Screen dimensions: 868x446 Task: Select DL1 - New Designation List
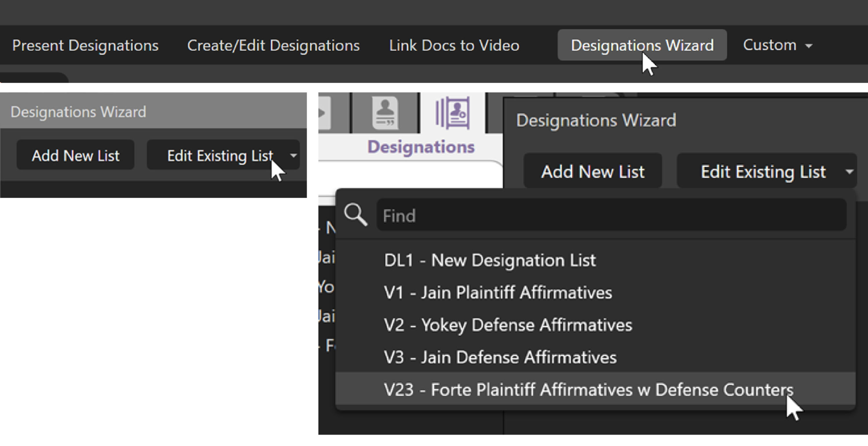490,260
